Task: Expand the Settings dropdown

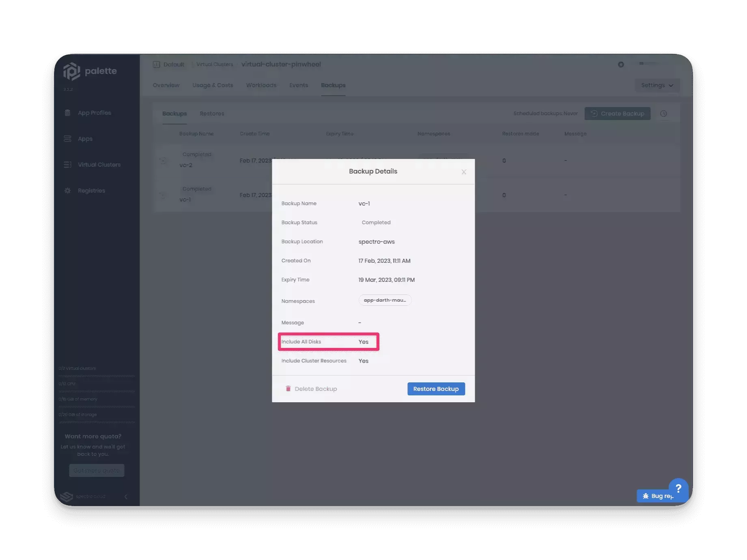Action: [x=657, y=85]
